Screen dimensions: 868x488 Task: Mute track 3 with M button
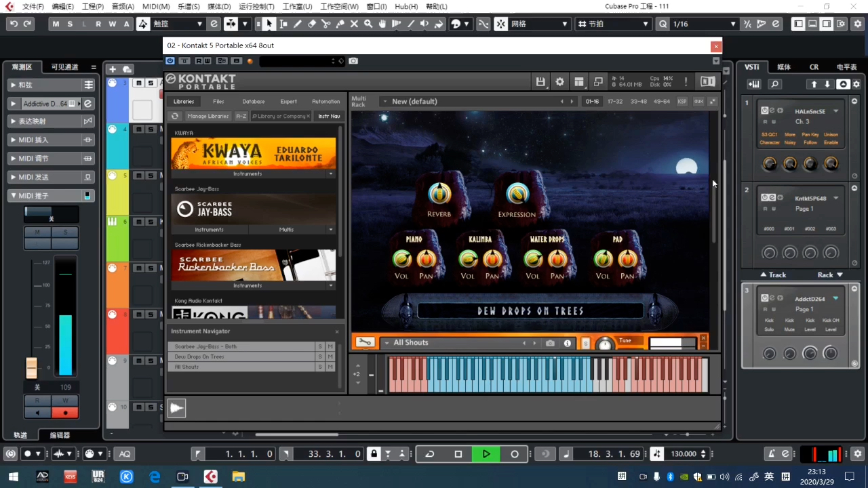click(138, 83)
